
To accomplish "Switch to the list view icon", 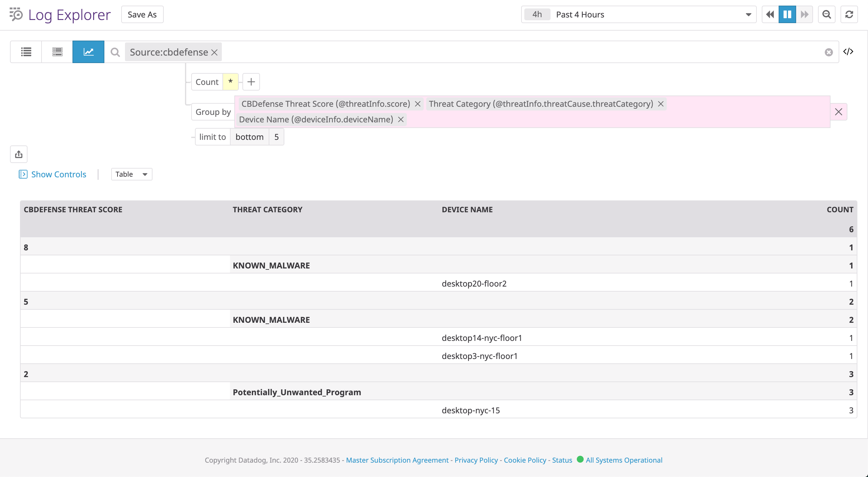I will coord(26,52).
